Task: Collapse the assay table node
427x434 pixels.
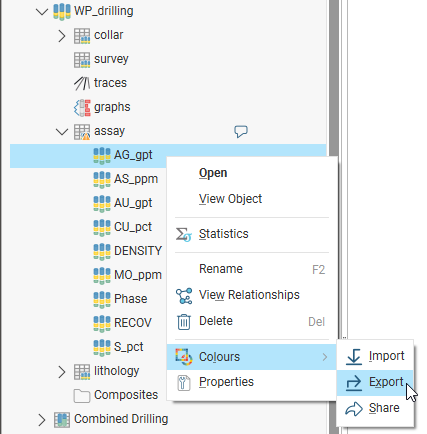Action: click(x=62, y=132)
